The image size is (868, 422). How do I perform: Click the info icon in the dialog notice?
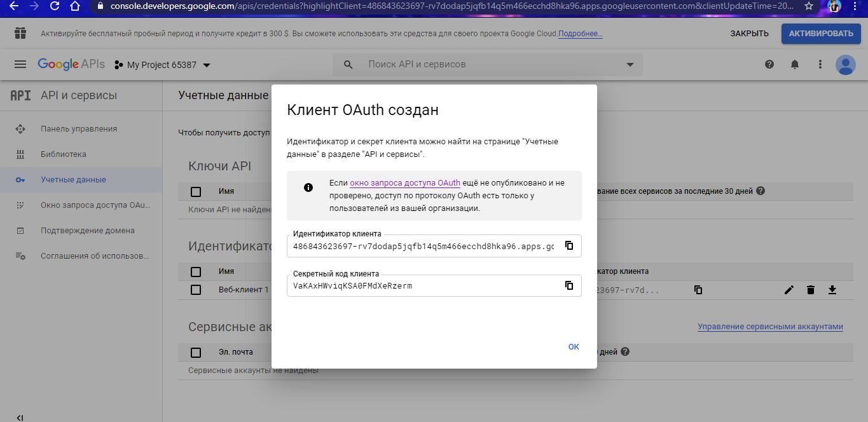[x=308, y=187]
